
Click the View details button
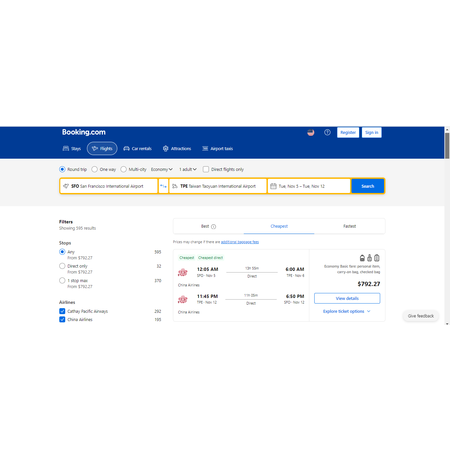(x=347, y=298)
